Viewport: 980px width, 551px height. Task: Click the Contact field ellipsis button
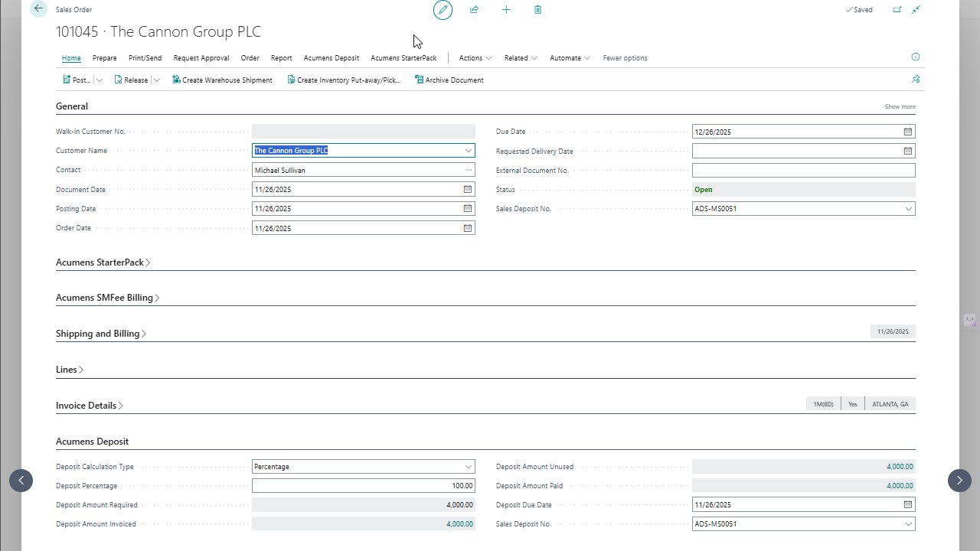pos(468,170)
